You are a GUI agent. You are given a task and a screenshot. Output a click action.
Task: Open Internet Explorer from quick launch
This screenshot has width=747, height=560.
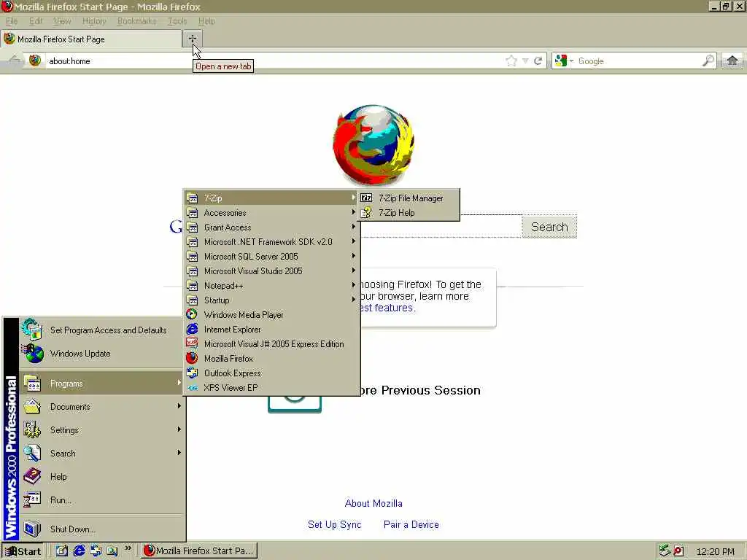(x=79, y=551)
